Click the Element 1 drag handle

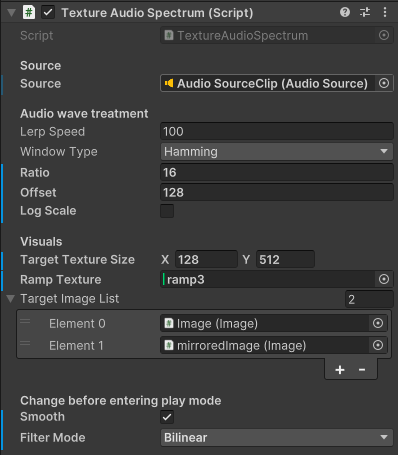click(x=25, y=343)
